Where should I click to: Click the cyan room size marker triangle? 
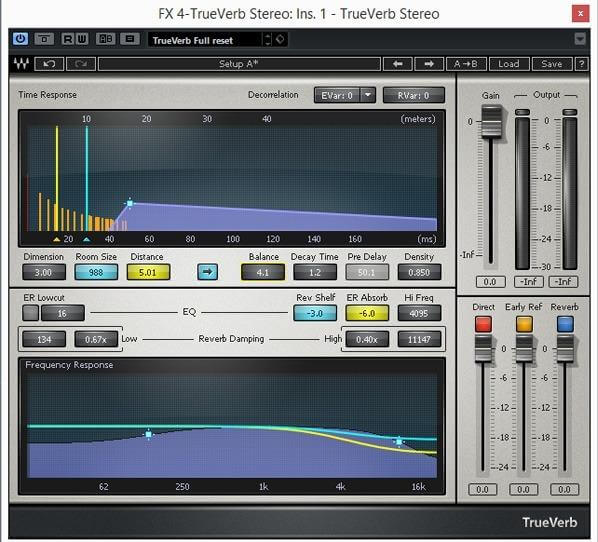tap(87, 239)
